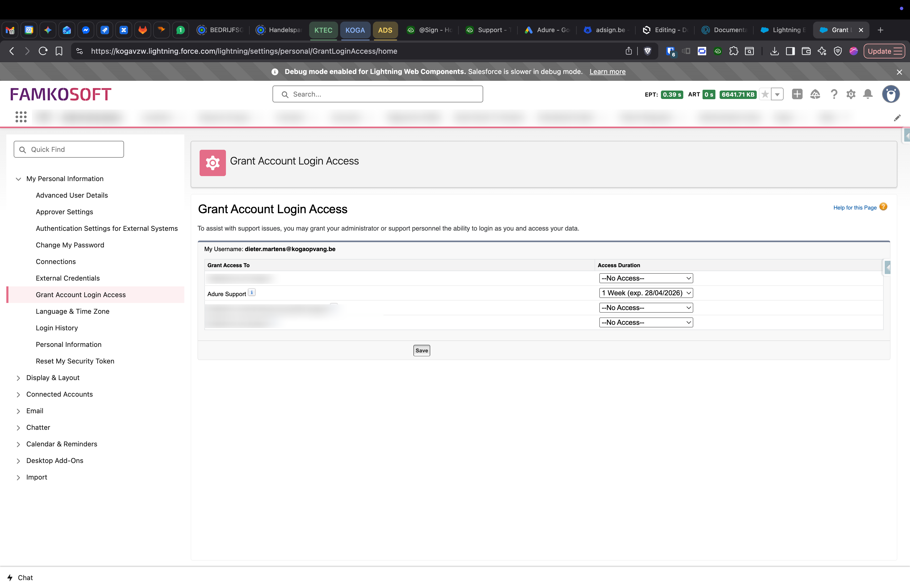This screenshot has height=588, width=910.
Task: Click the Adure Support info icon
Action: pyautogui.click(x=252, y=292)
